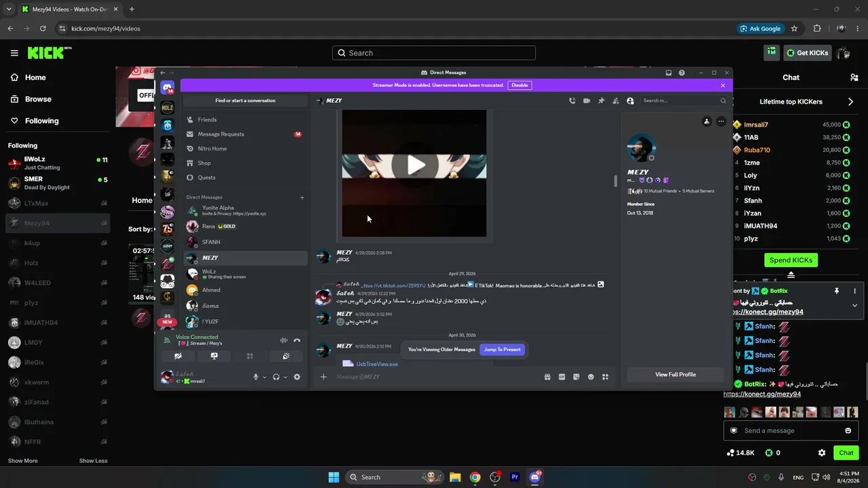Viewport: 868px width, 488px height.
Task: Open the GIF picker in Discord
Action: pos(561,377)
